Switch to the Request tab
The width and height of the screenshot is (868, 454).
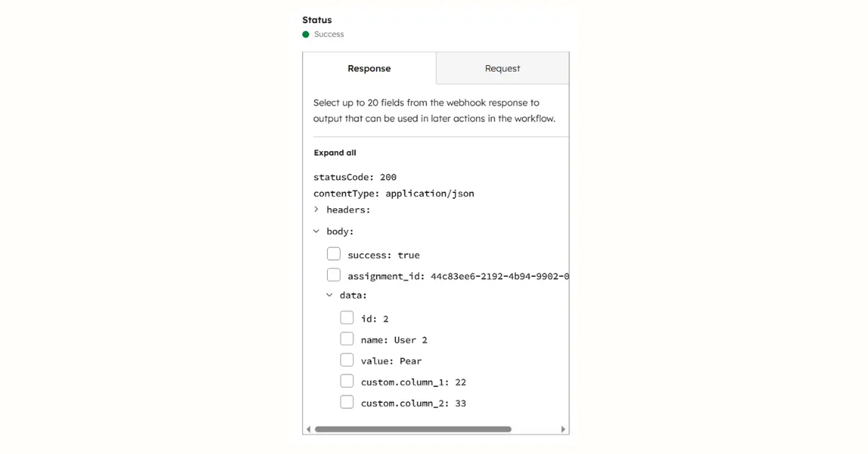coord(502,67)
